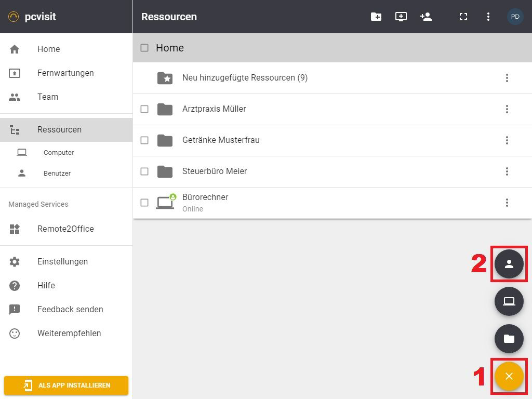Image resolution: width=532 pixels, height=399 pixels.
Task: Click the add user icon in header
Action: click(426, 17)
